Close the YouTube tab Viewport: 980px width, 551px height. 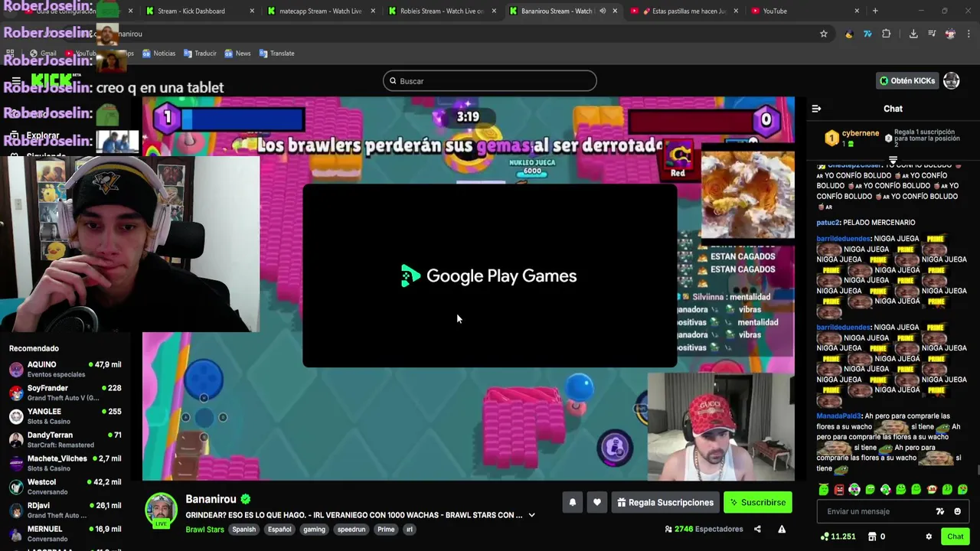(857, 11)
